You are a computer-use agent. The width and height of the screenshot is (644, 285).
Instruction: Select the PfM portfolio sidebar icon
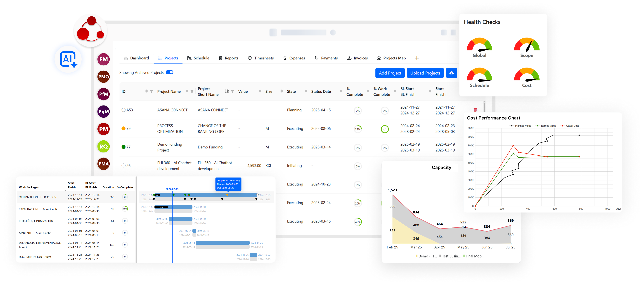click(104, 94)
